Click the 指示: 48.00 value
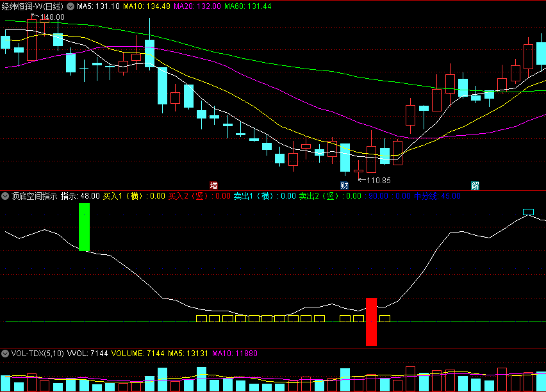This screenshot has height=392, width=546. point(80,196)
